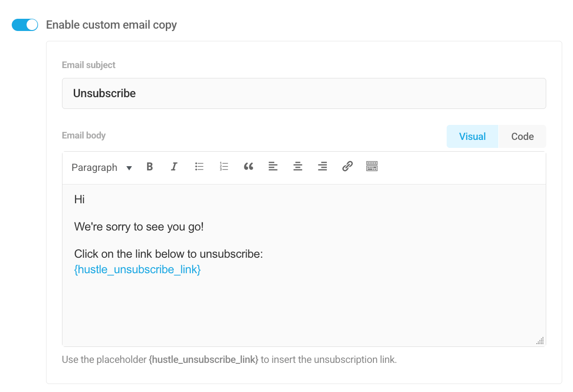Click the editor resize handle corner
The width and height of the screenshot is (573, 392).
point(540,341)
